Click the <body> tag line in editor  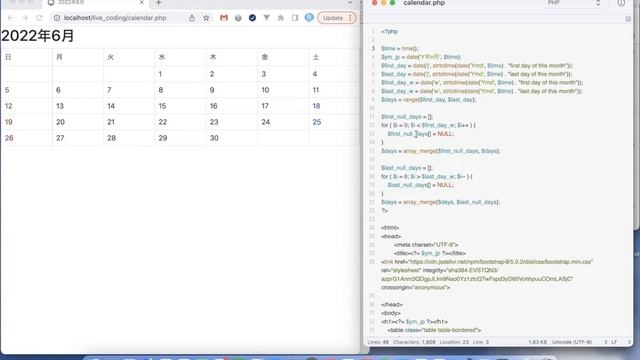click(x=391, y=313)
